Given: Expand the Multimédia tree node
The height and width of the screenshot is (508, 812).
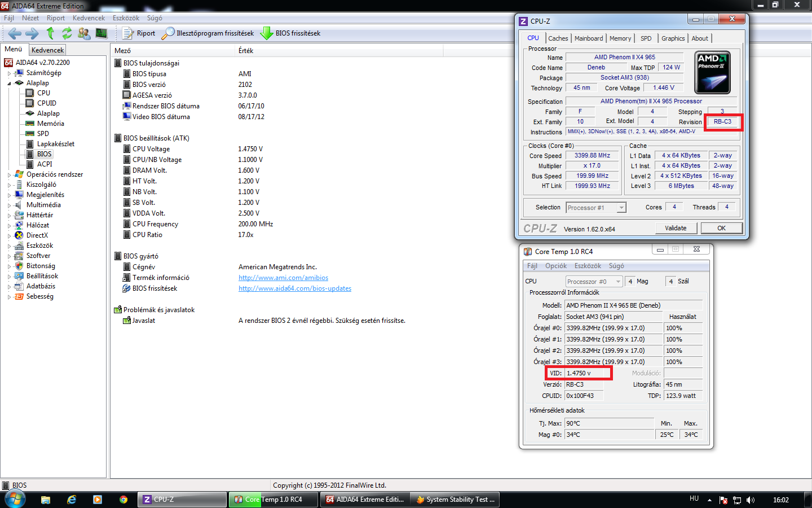Looking at the screenshot, I should (9, 205).
